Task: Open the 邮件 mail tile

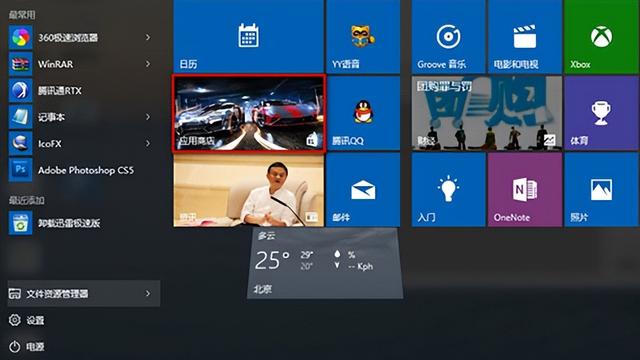Action: click(x=363, y=190)
